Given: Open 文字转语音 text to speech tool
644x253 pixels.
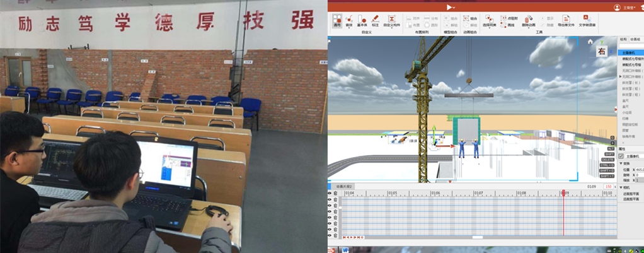Looking at the screenshot, I should point(587,21).
